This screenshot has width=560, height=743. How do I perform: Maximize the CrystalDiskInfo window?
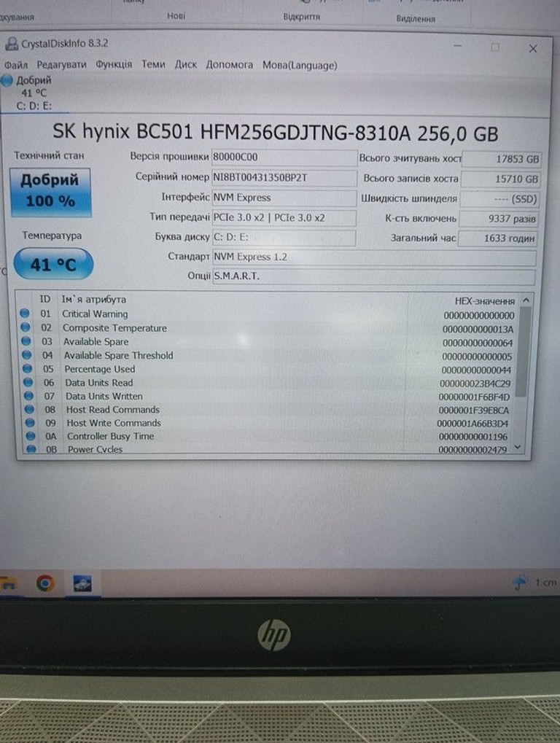click(495, 47)
